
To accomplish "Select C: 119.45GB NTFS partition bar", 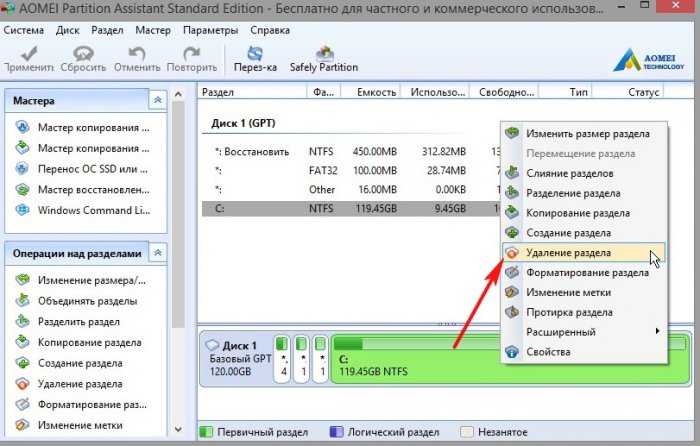I will click(x=510, y=358).
